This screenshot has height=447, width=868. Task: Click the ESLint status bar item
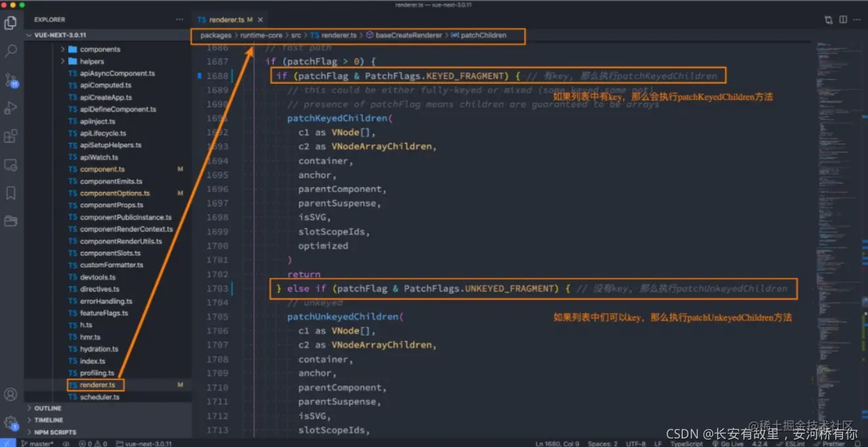790,444
